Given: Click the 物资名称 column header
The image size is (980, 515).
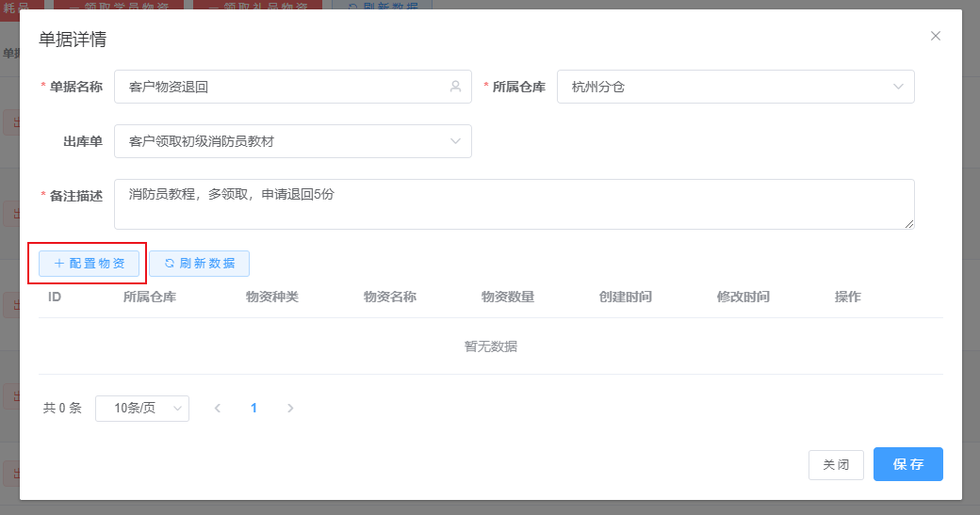Looking at the screenshot, I should 390,297.
